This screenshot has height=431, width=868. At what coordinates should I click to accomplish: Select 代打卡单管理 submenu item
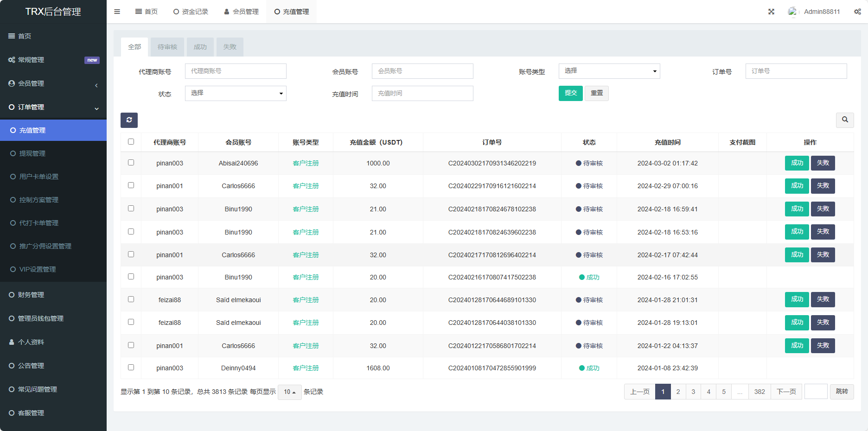53,223
